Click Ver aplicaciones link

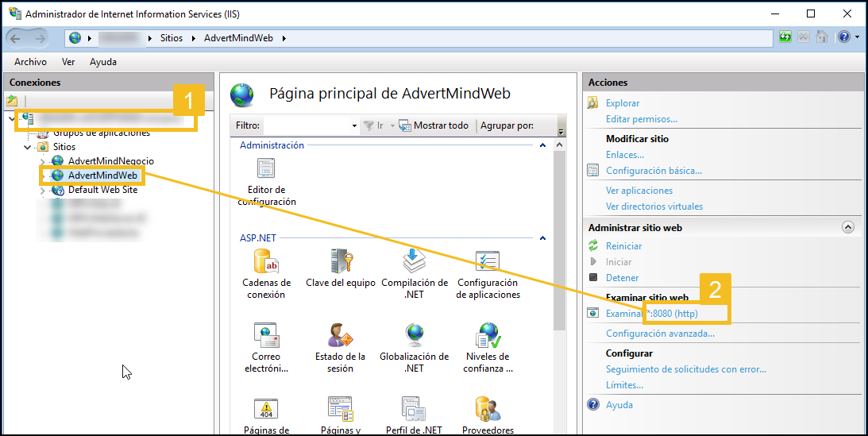coord(639,191)
